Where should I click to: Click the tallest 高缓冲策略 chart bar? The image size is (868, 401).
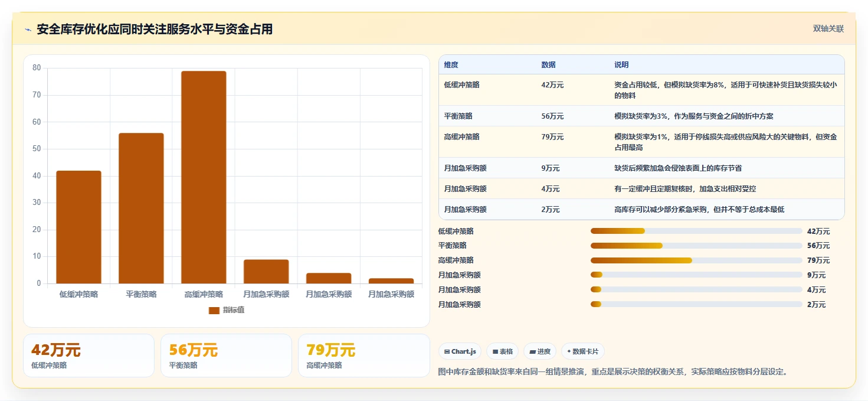click(204, 177)
